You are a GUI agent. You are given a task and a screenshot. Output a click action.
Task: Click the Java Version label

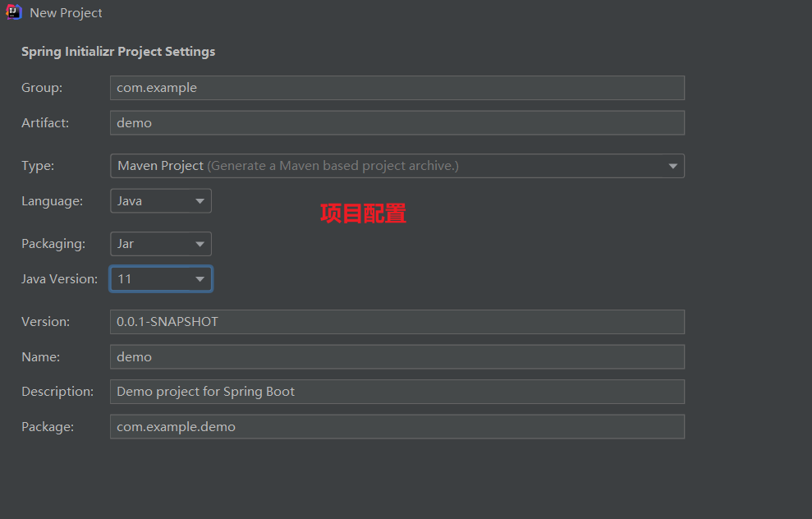coord(60,278)
